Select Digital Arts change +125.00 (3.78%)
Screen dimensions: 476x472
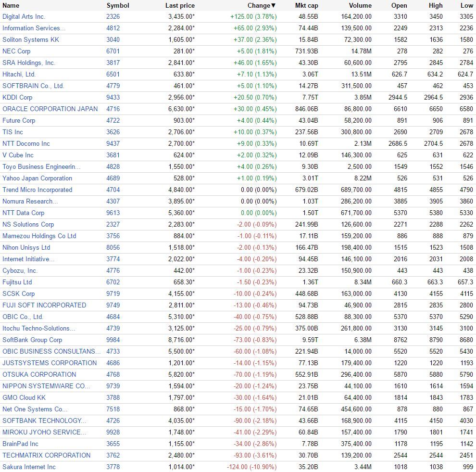[253, 16]
